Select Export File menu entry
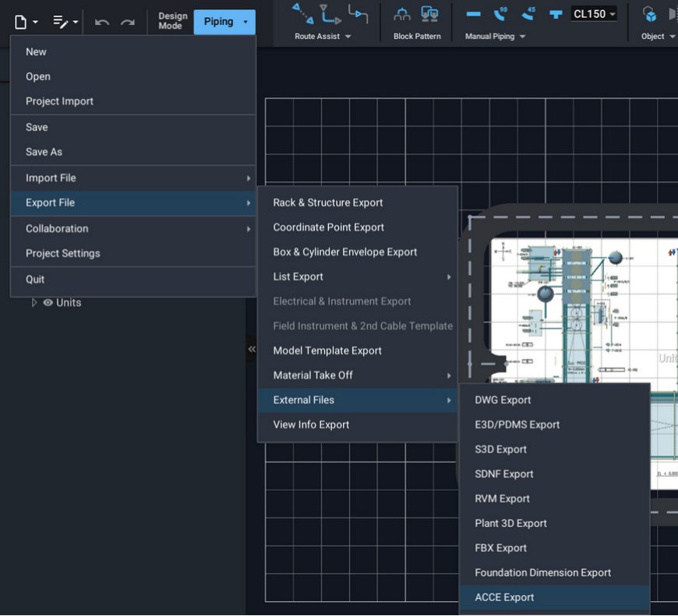This screenshot has height=616, width=678. 133,202
